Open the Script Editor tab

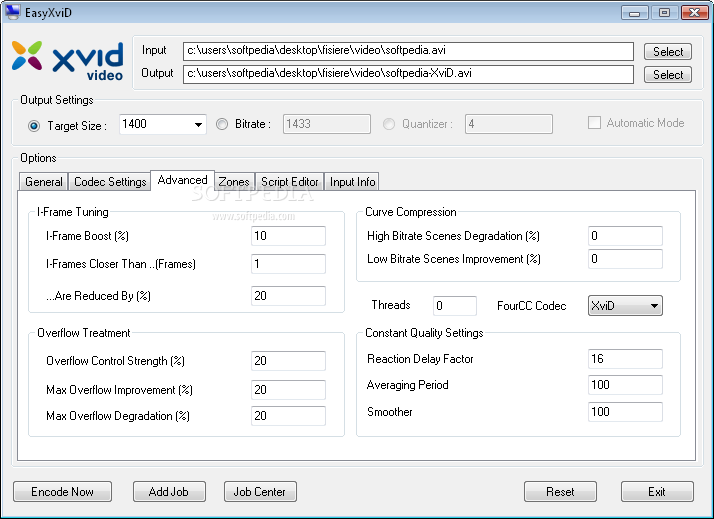coord(290,182)
